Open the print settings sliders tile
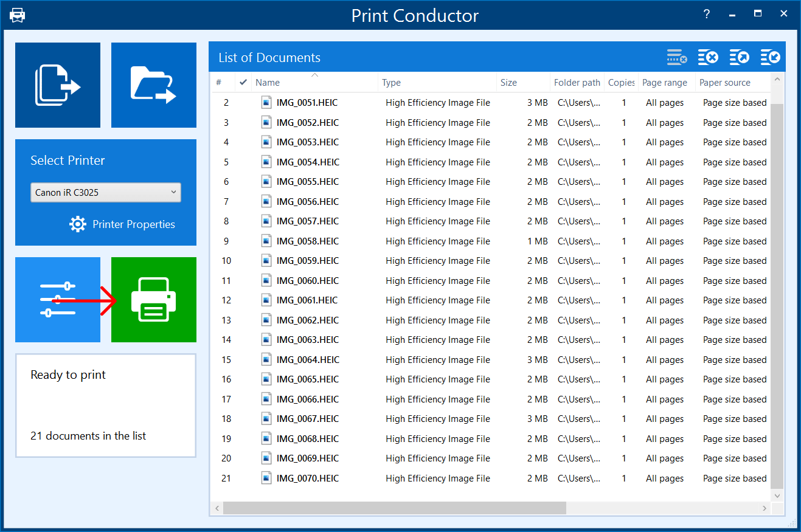The image size is (801, 532). coord(58,300)
